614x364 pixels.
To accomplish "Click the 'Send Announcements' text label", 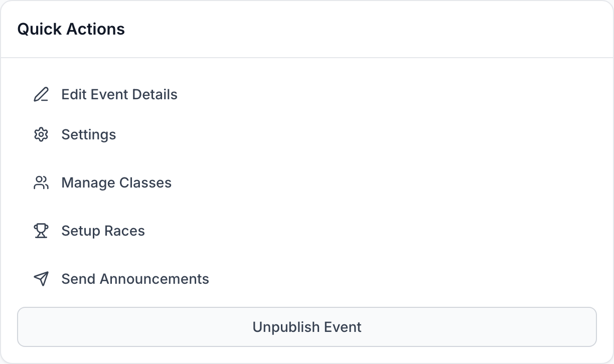I will [135, 279].
